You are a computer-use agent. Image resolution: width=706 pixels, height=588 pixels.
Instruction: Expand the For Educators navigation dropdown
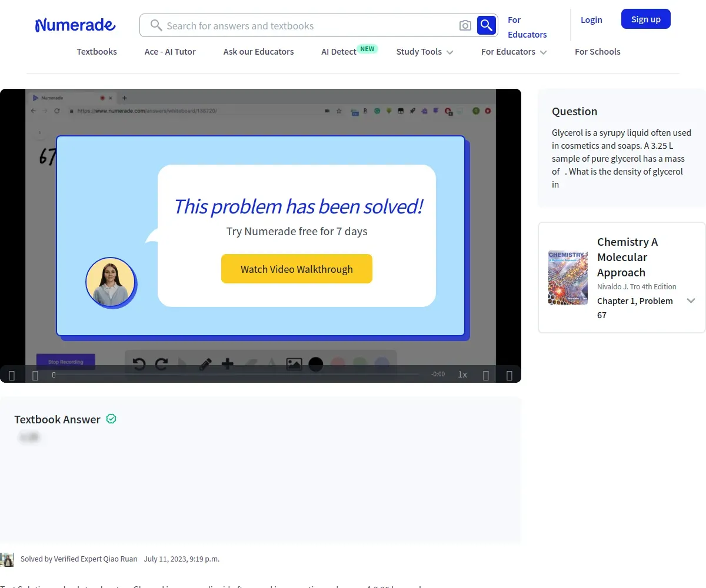point(514,52)
